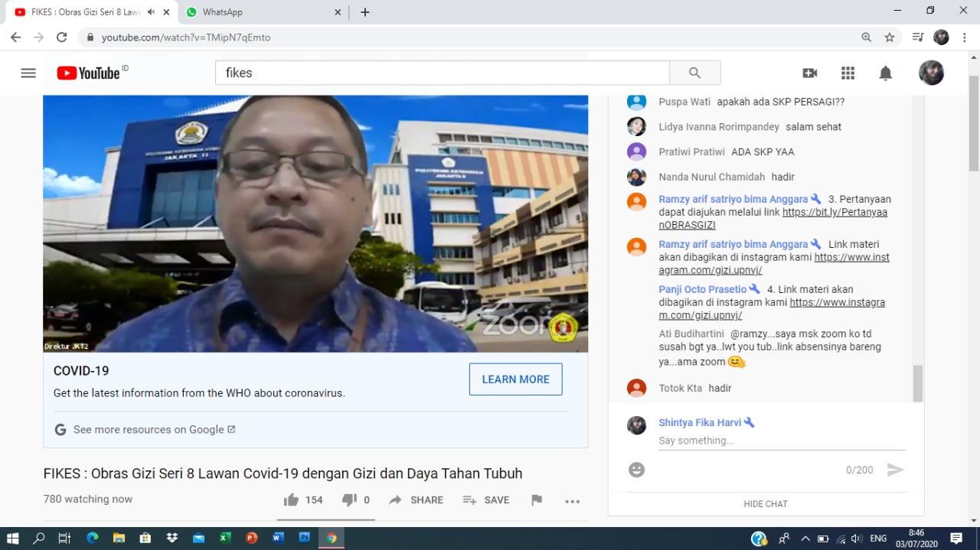Open the emoji picker in chat
Screen dimensions: 980x550
pyautogui.click(x=636, y=470)
